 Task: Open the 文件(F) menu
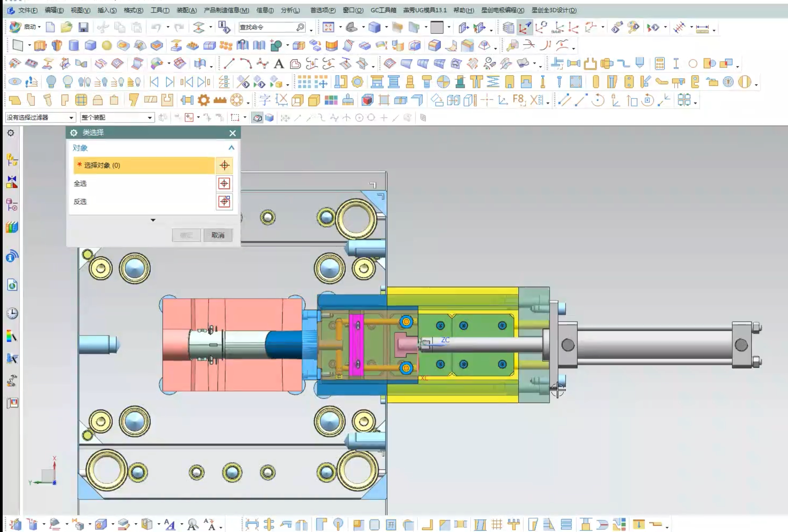[x=27, y=10]
